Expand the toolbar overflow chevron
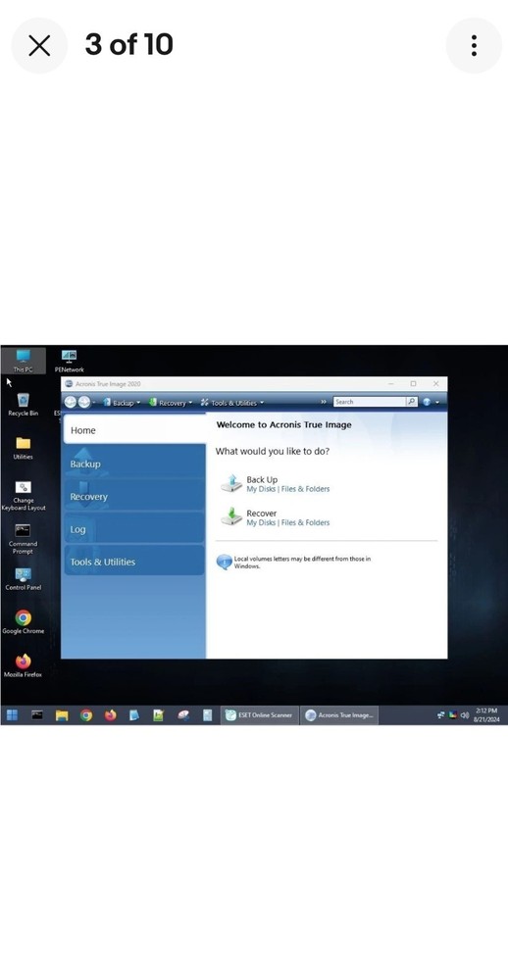Image resolution: width=508 pixels, height=980 pixels. [324, 402]
